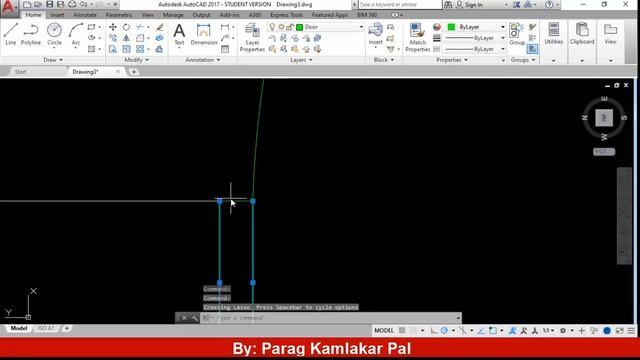Open the Text annotation tool
Screen dimensions: 640x360
tap(179, 34)
